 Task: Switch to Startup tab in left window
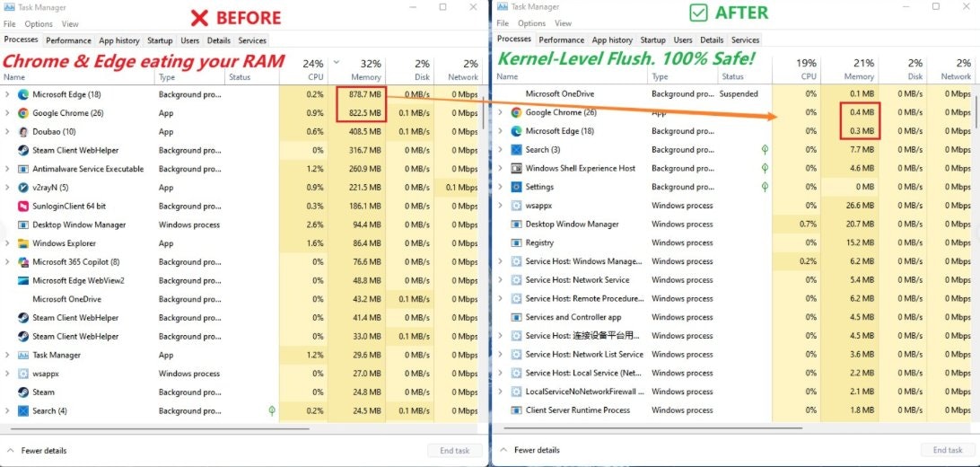(x=160, y=40)
